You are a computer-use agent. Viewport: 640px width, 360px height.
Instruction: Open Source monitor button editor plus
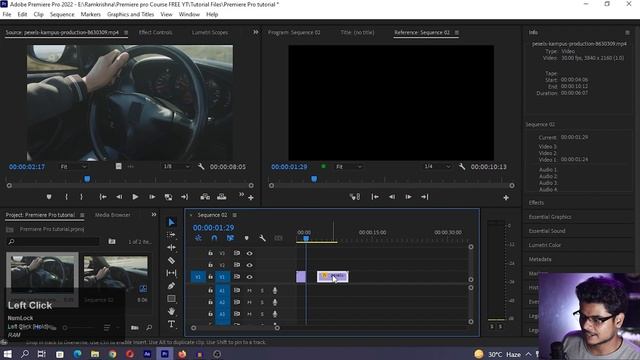[251, 198]
